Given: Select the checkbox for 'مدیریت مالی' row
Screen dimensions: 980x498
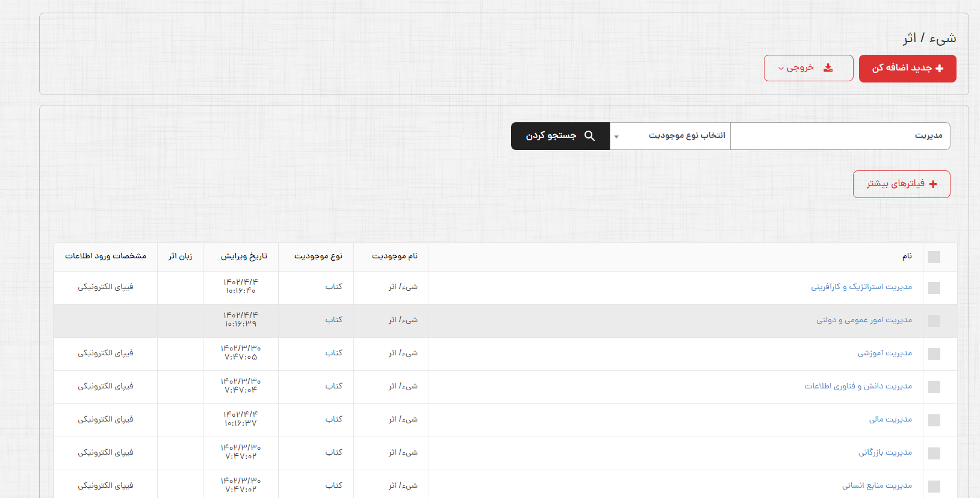Looking at the screenshot, I should pyautogui.click(x=934, y=420).
